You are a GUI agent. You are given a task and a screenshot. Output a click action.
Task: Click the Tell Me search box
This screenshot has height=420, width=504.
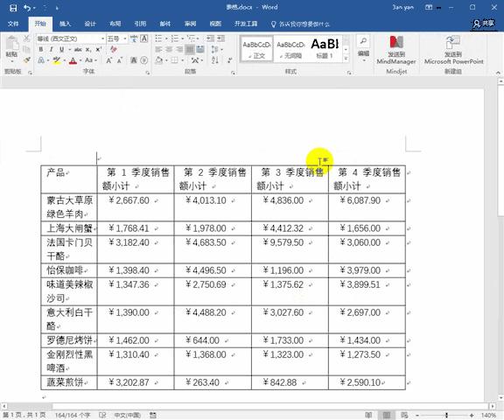[x=300, y=24]
